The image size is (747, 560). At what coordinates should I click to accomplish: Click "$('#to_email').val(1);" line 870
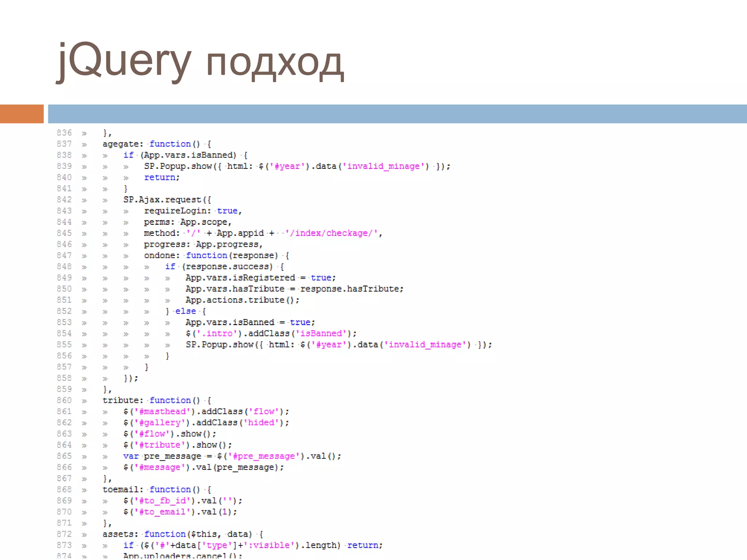[180, 512]
